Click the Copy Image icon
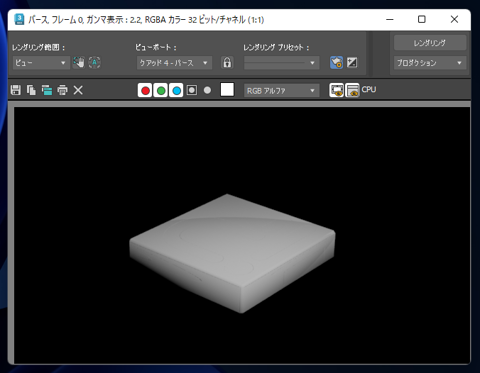 [x=31, y=90]
